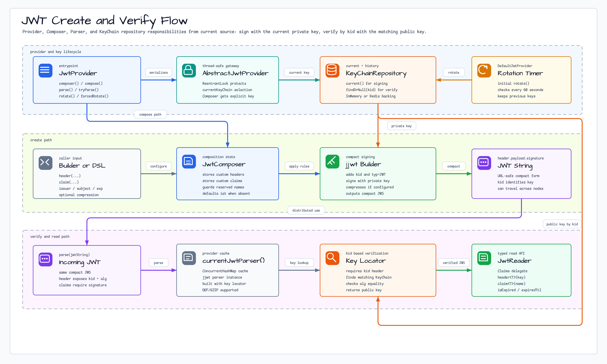Click 'header.payload.signature' caption
Viewport: 607px width, 364px height.
point(520,158)
